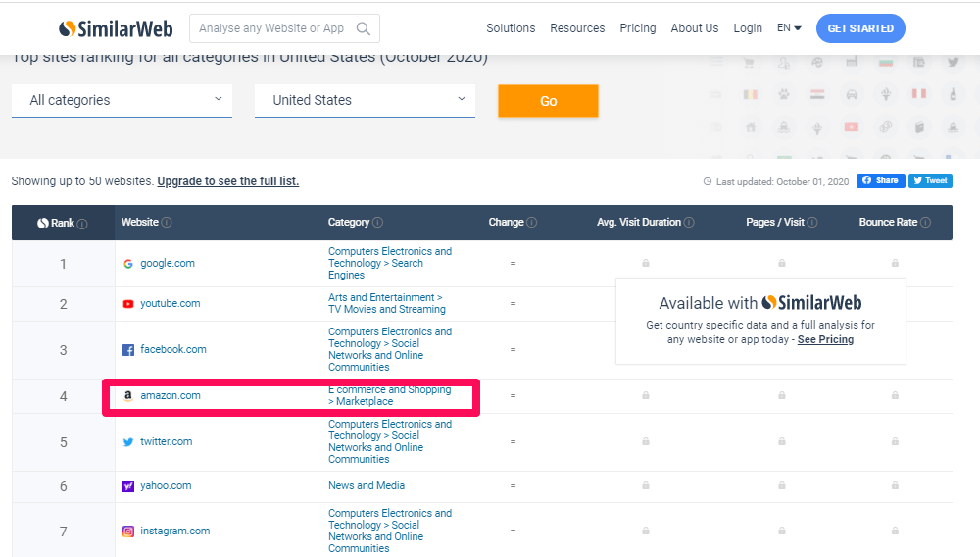Click Upgrade to see the full list
The width and height of the screenshot is (980, 557).
(x=227, y=181)
